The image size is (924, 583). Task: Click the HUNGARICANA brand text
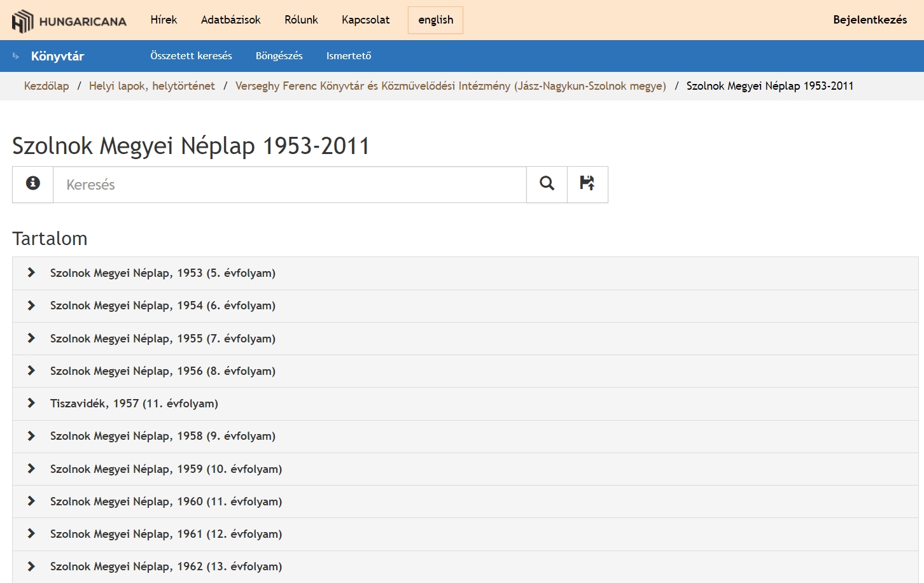[83, 22]
